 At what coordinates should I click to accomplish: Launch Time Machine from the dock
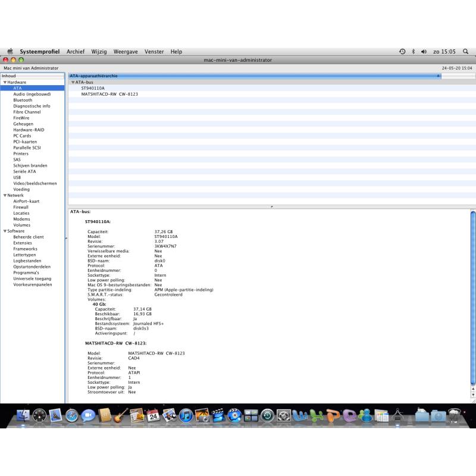click(267, 415)
